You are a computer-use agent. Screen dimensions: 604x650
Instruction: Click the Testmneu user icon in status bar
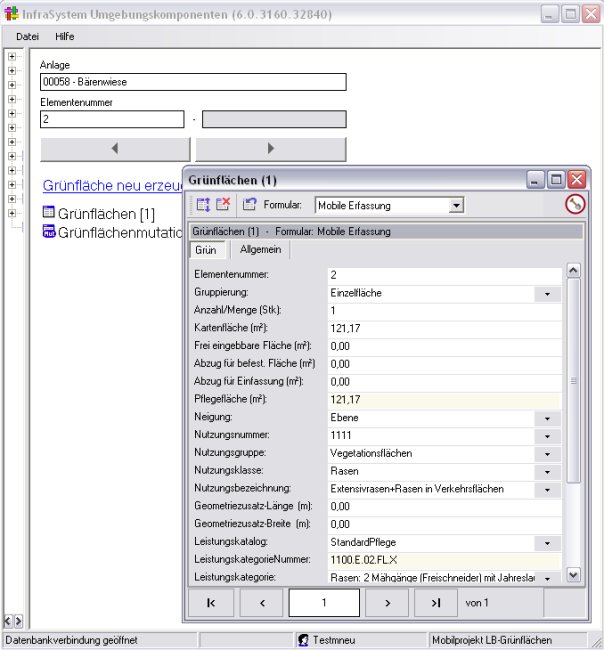(x=302, y=640)
